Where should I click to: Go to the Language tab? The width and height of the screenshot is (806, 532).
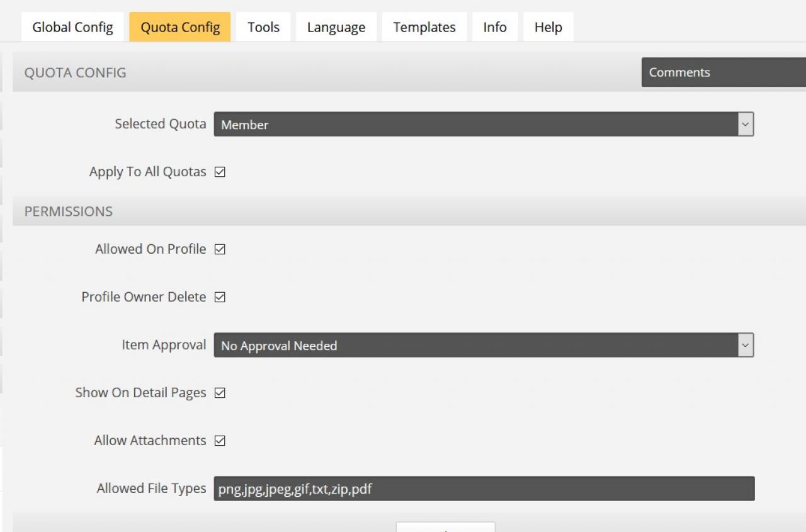point(336,27)
